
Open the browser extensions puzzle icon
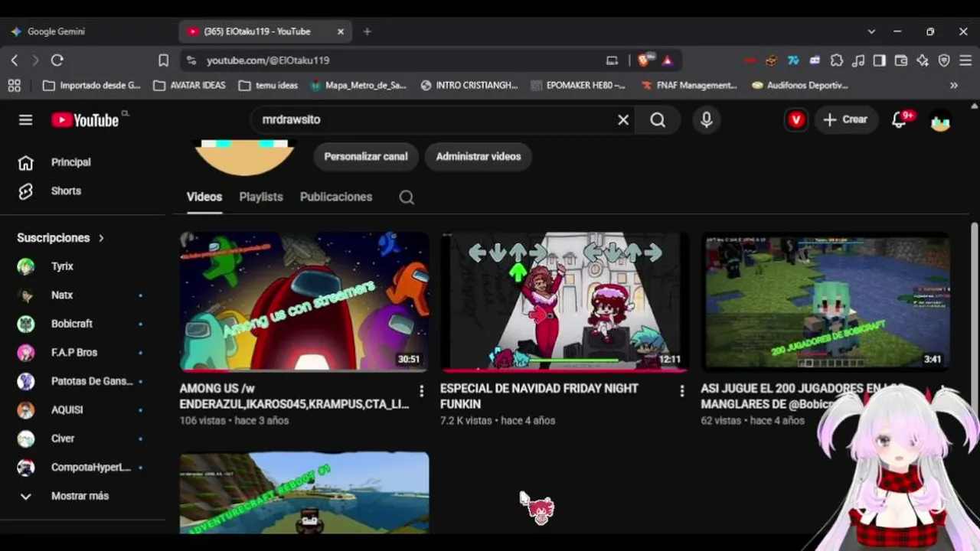point(837,60)
